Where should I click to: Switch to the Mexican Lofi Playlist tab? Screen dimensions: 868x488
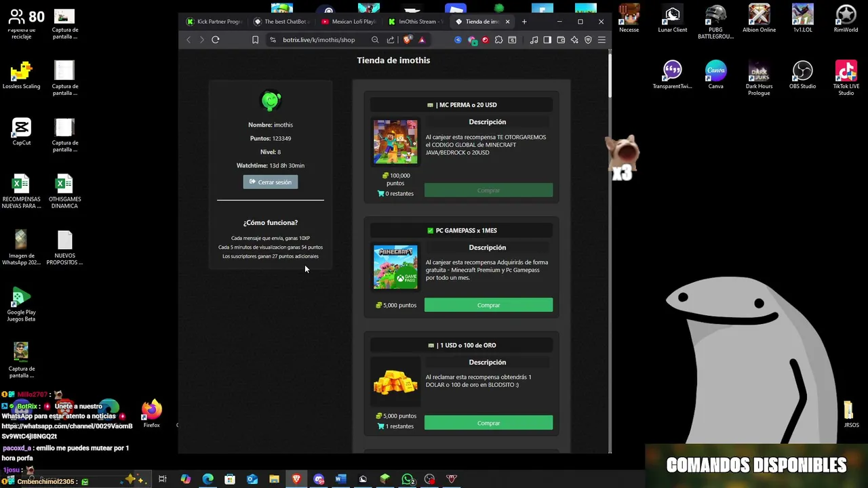[x=349, y=22]
